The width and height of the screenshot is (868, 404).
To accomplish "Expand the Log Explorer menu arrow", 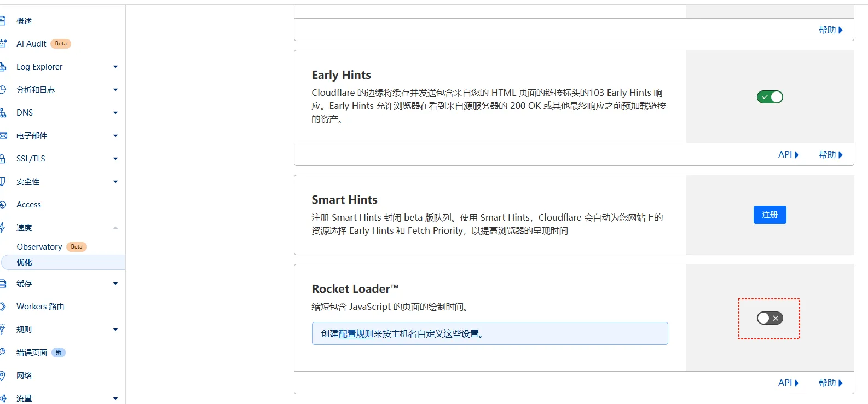I will (x=115, y=67).
